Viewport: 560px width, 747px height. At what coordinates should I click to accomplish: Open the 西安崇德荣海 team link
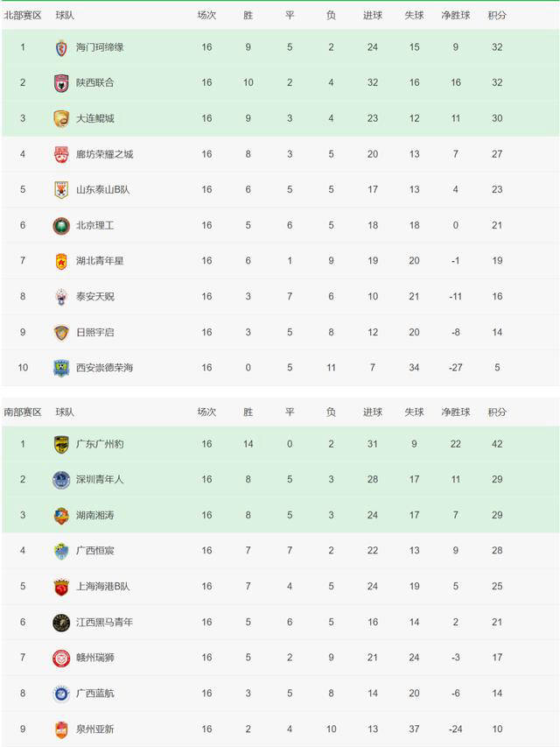(105, 368)
